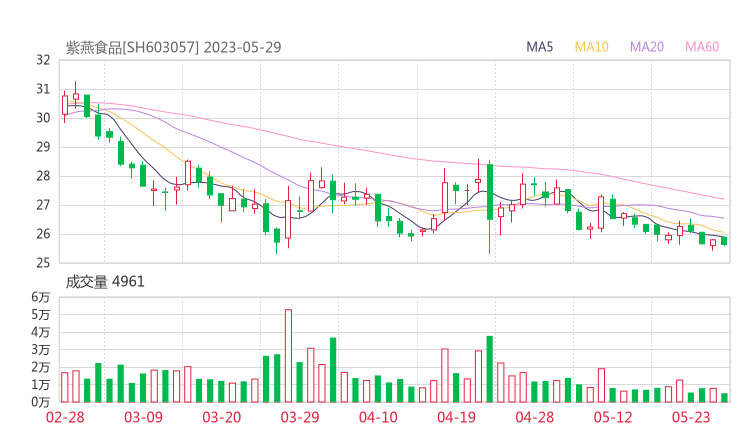Click the price axis label 31
Viewport: 740px width, 440px height.
[43, 89]
